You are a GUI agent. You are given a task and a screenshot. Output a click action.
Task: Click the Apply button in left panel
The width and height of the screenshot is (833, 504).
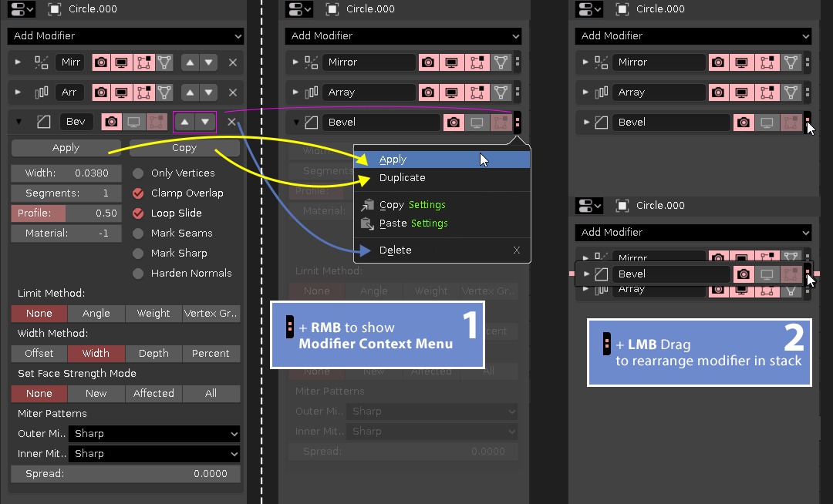[66, 148]
